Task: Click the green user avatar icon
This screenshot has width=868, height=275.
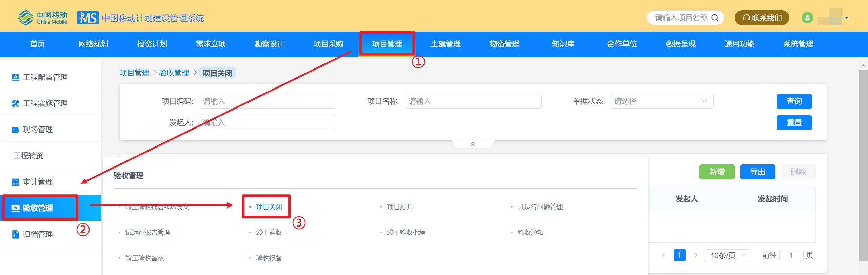Action: (x=807, y=18)
